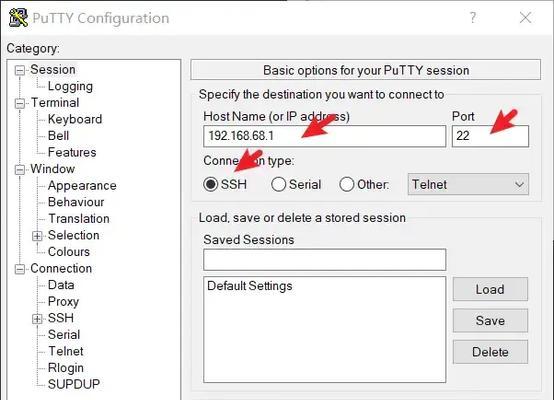Expand the SSH node under Connection
This screenshot has height=400, width=554.
[37, 319]
